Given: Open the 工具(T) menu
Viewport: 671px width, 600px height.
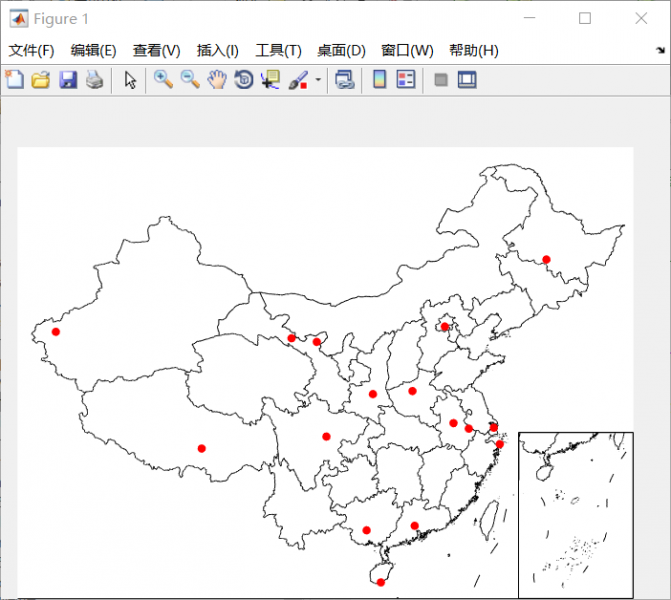Looking at the screenshot, I should (x=278, y=51).
